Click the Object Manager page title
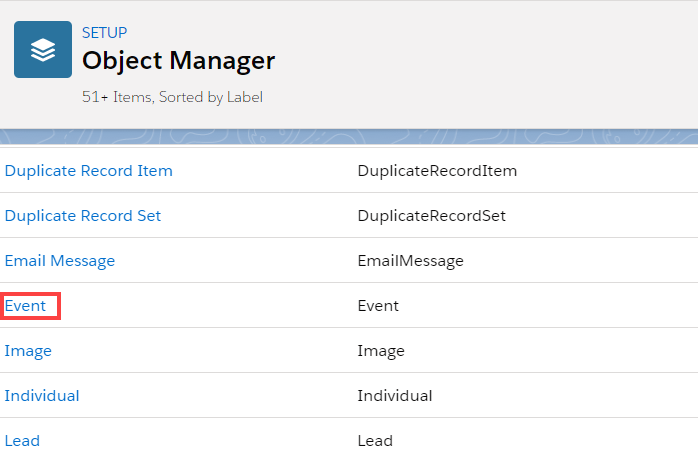Viewport: 698px width, 462px height. click(x=179, y=61)
